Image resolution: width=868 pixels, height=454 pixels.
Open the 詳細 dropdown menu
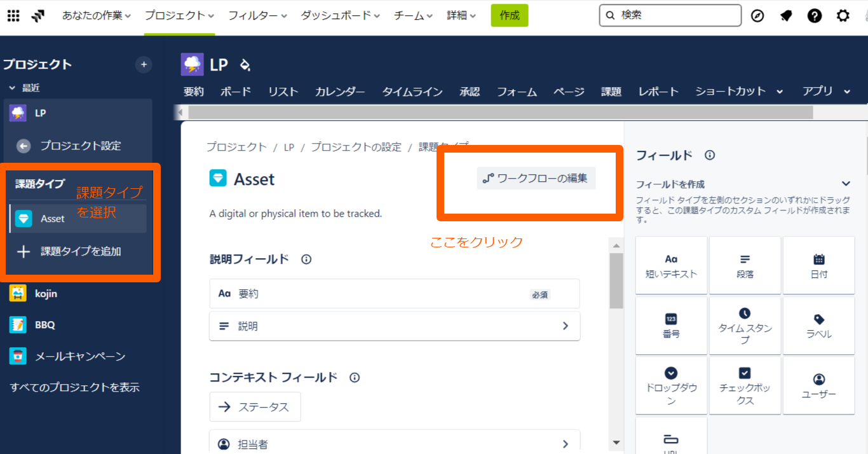(461, 16)
